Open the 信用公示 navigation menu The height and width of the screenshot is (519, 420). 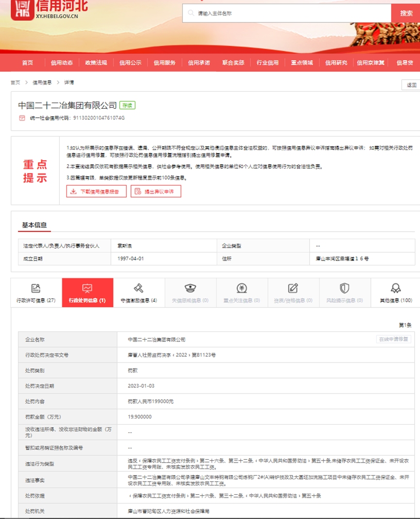[130, 63]
